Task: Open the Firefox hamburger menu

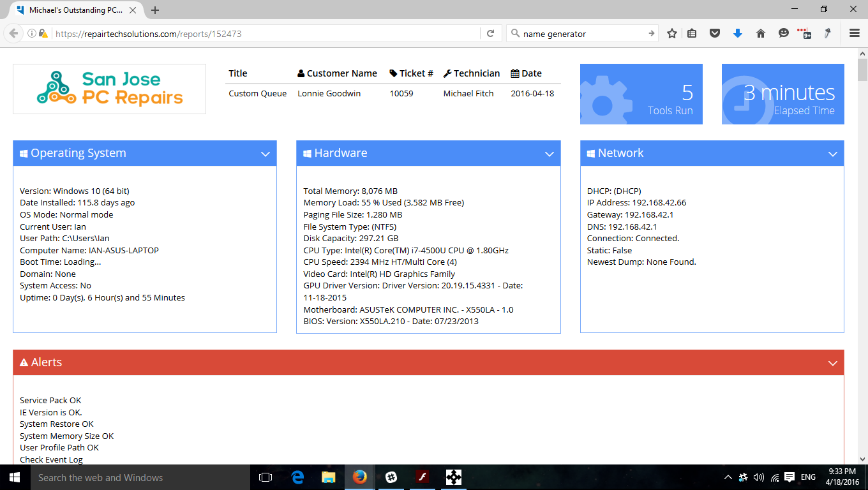Action: 855,34
